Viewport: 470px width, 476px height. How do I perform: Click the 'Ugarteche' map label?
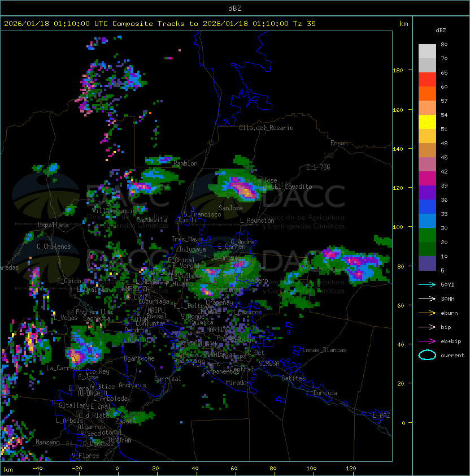[140, 358]
